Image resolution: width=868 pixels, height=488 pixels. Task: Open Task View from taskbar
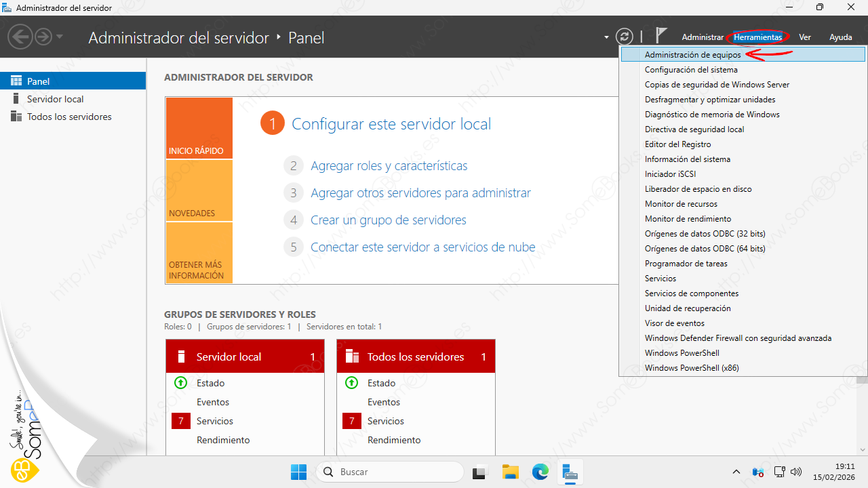480,472
